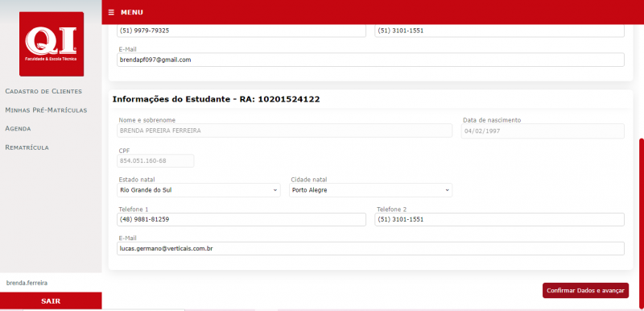The width and height of the screenshot is (644, 311).
Task: Edit the lucas.germano@verticais.com.br email field
Action: (370, 248)
